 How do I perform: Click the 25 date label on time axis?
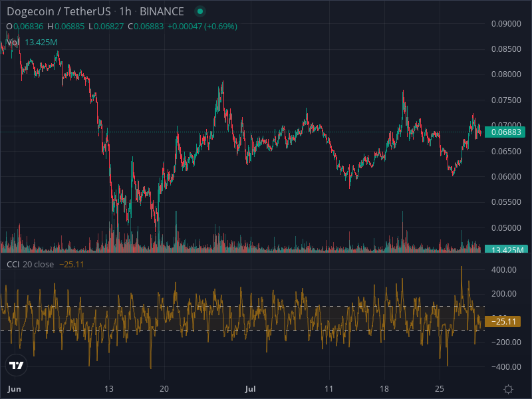[x=439, y=389]
